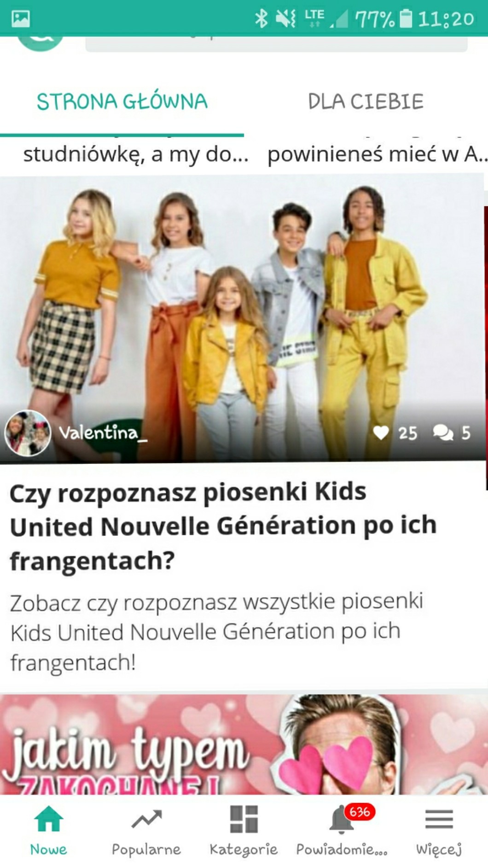Tap the Popularne trending arrow icon
Image resolution: width=488 pixels, height=868 pixels.
(146, 819)
